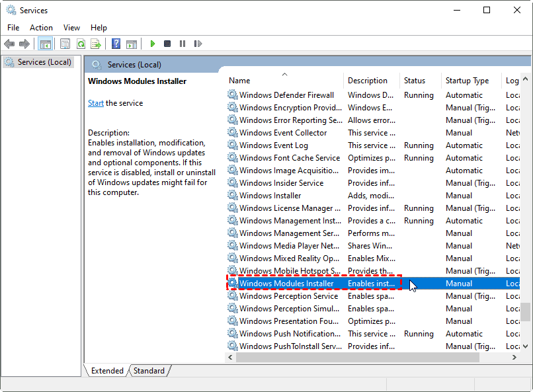Sort by Log On As column header
The width and height of the screenshot is (533, 392).
pos(511,81)
